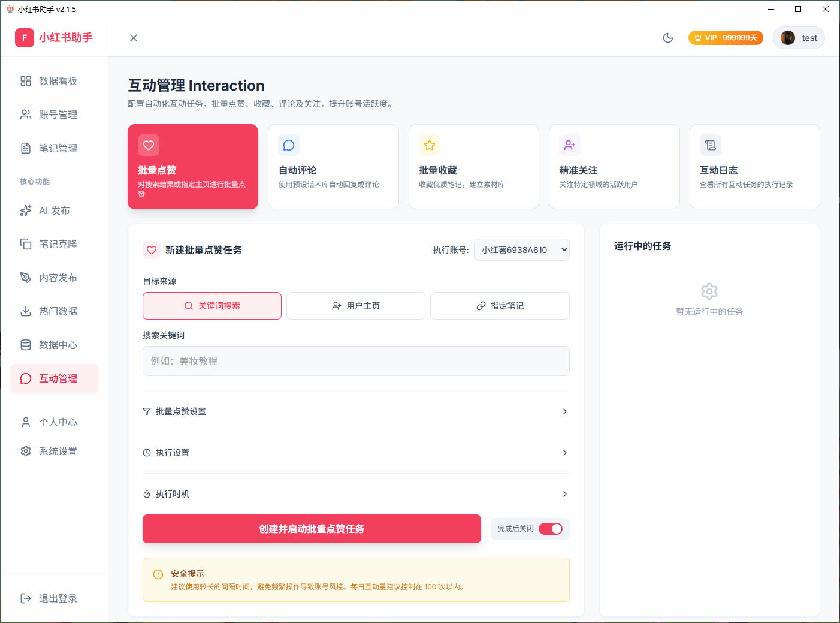Open 系统设置 from the sidebar
Viewport: 840px width, 623px height.
click(x=53, y=450)
